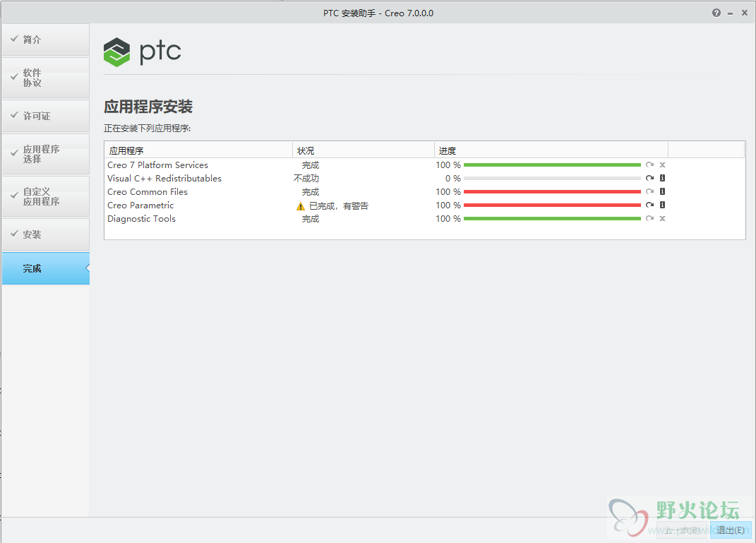Click cancel X for Creo 7 Platform Services
This screenshot has width=756, height=543.
[662, 165]
